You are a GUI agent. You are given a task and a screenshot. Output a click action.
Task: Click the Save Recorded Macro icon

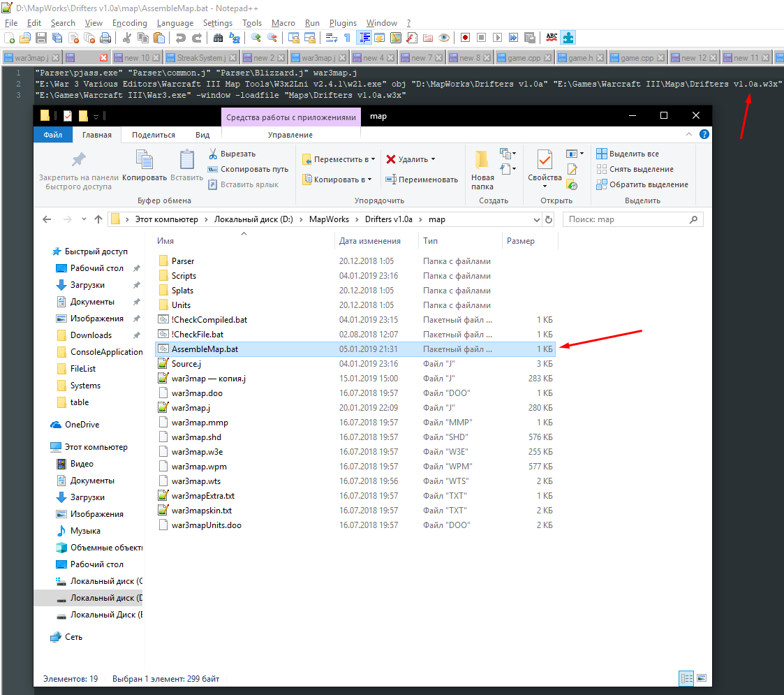coord(529,38)
